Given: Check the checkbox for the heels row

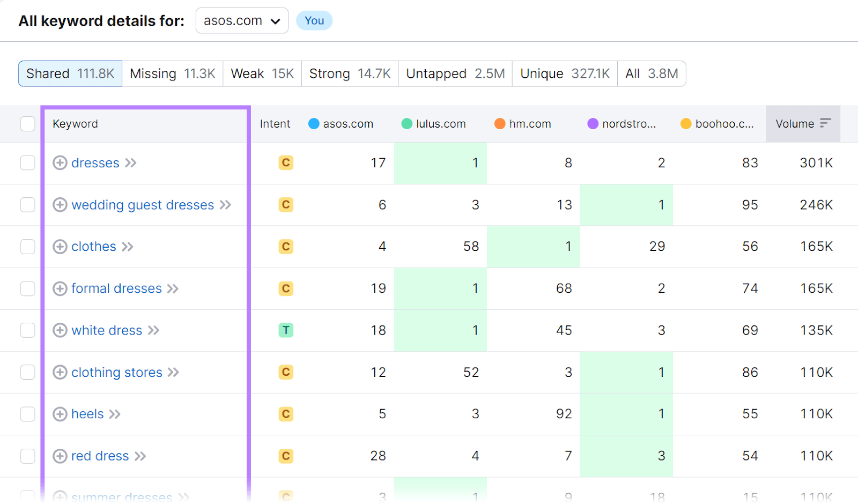Looking at the screenshot, I should pos(27,414).
